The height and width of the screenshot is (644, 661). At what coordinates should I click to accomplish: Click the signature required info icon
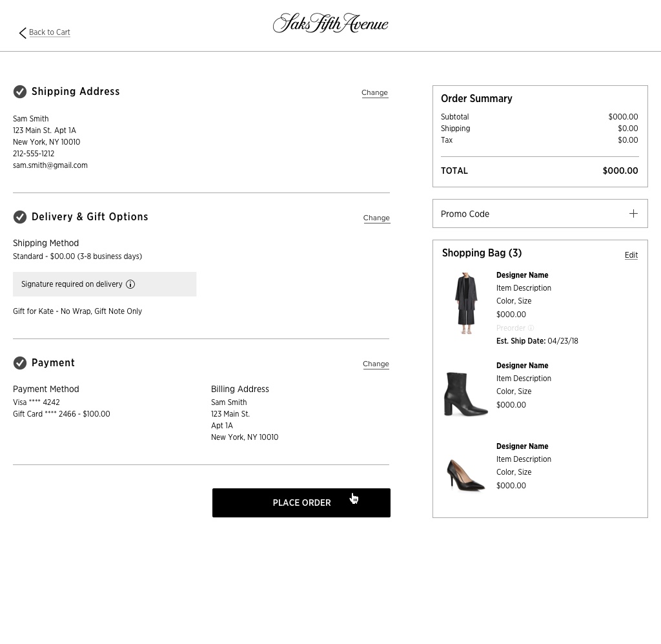click(130, 284)
